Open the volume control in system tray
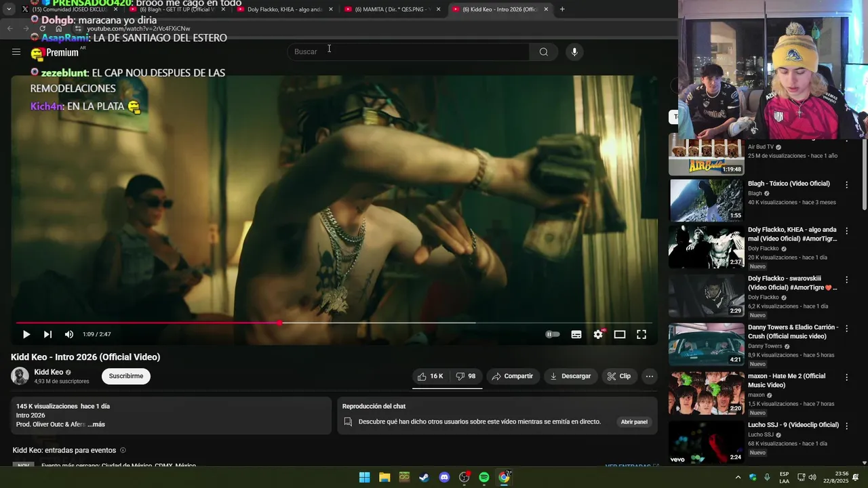This screenshot has width=868, height=488. pyautogui.click(x=812, y=477)
